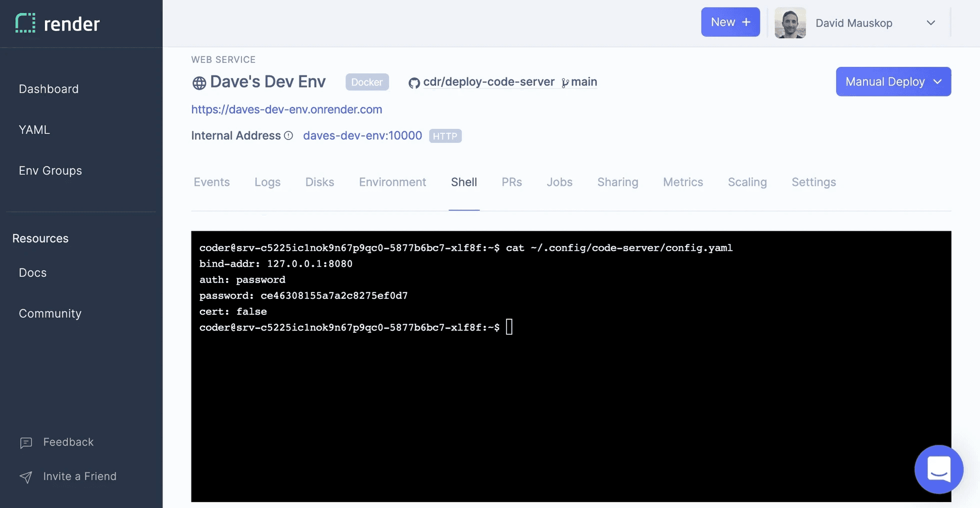Viewport: 980px width, 508px height.
Task: Click the WEB SERVICE label
Action: tap(223, 59)
